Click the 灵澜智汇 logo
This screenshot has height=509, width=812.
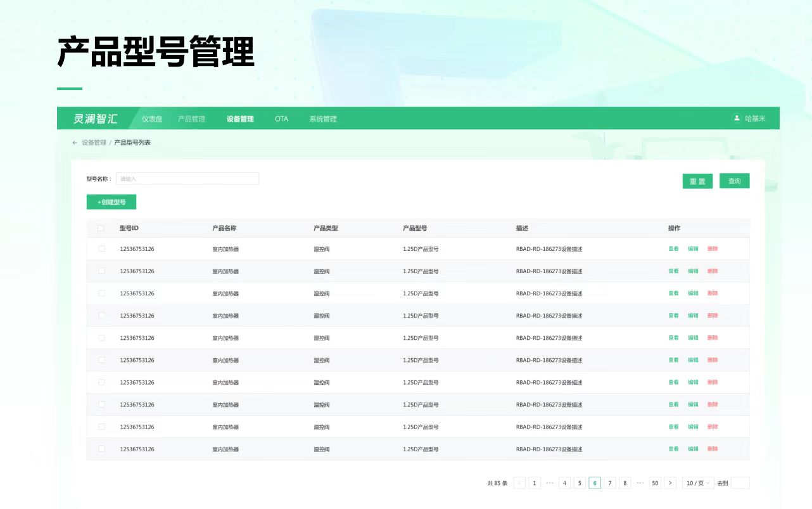pyautogui.click(x=96, y=119)
